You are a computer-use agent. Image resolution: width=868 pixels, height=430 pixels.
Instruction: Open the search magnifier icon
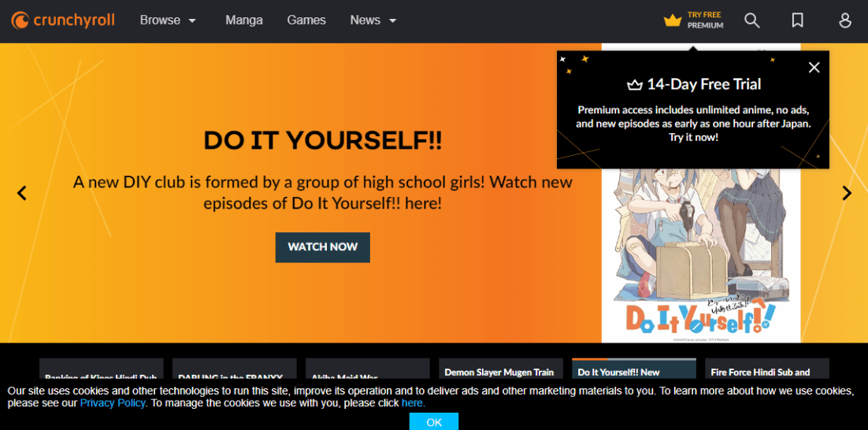point(751,20)
